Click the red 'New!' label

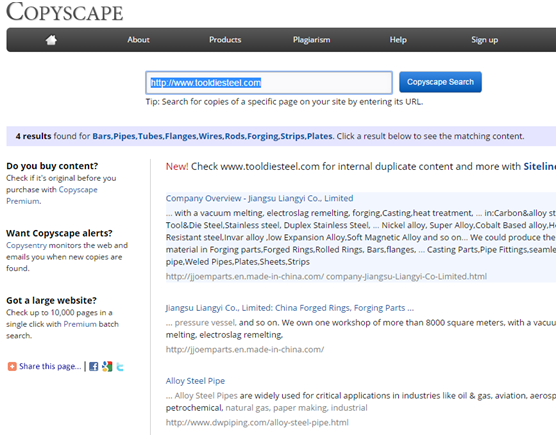[x=177, y=167]
